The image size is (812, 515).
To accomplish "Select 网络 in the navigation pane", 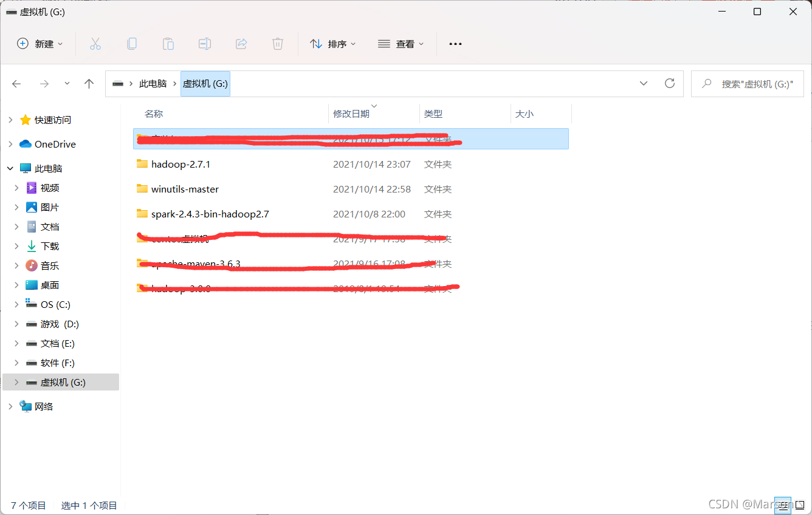I will pyautogui.click(x=44, y=406).
